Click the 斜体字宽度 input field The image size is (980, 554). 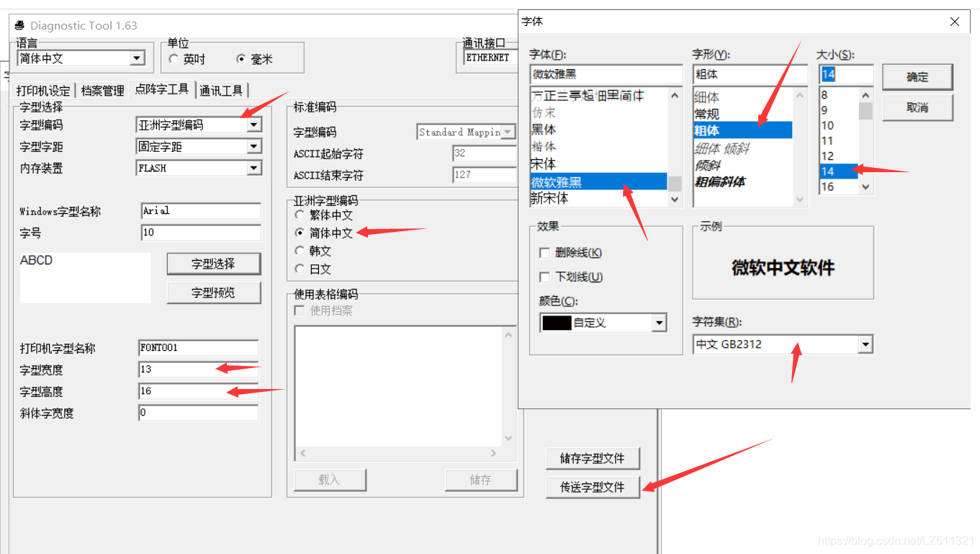click(198, 413)
